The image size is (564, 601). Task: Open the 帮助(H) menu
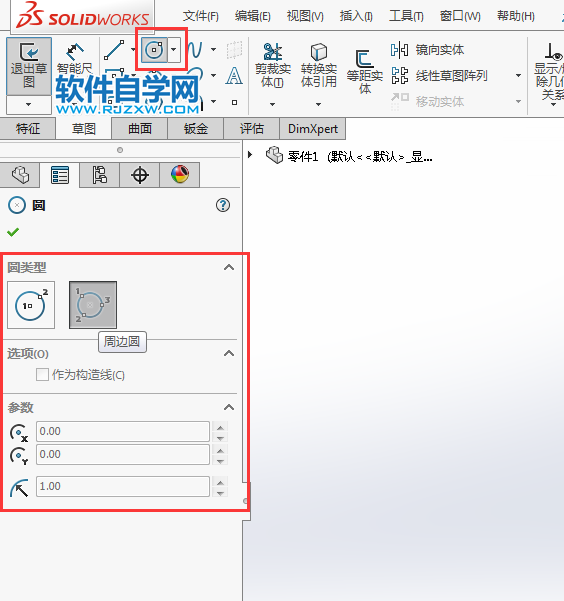(516, 16)
